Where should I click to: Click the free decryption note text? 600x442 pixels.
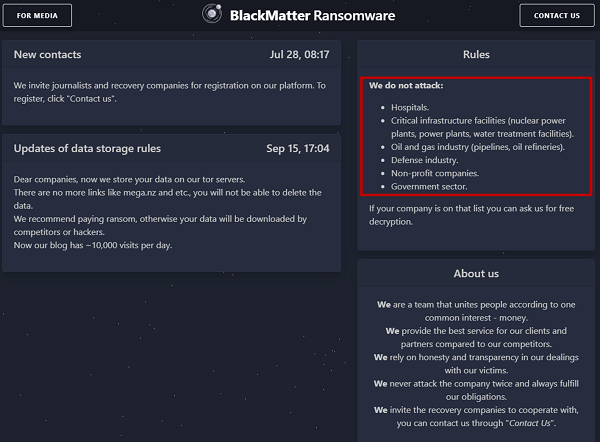[x=471, y=215]
